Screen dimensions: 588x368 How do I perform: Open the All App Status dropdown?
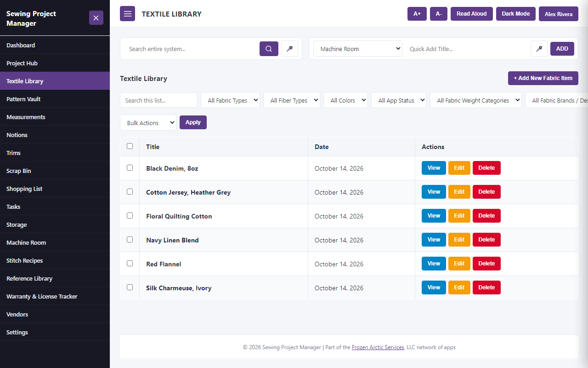pos(399,100)
